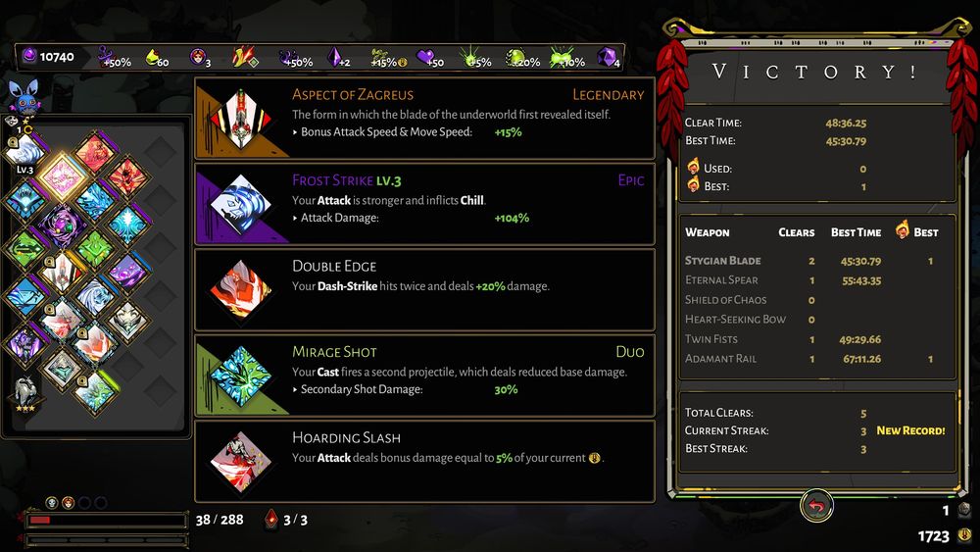The image size is (980, 552).
Task: Click the Hoarding Slash description entry
Action: click(425, 462)
